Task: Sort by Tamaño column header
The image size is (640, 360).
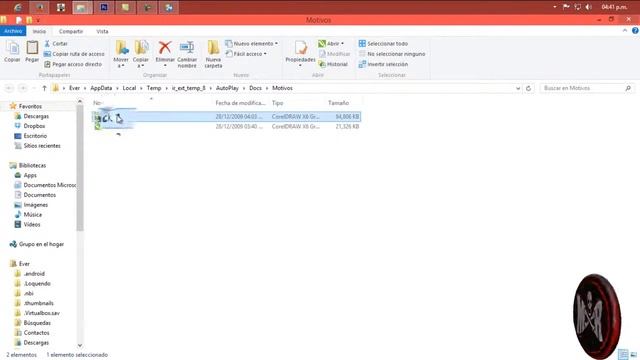Action: [x=338, y=103]
